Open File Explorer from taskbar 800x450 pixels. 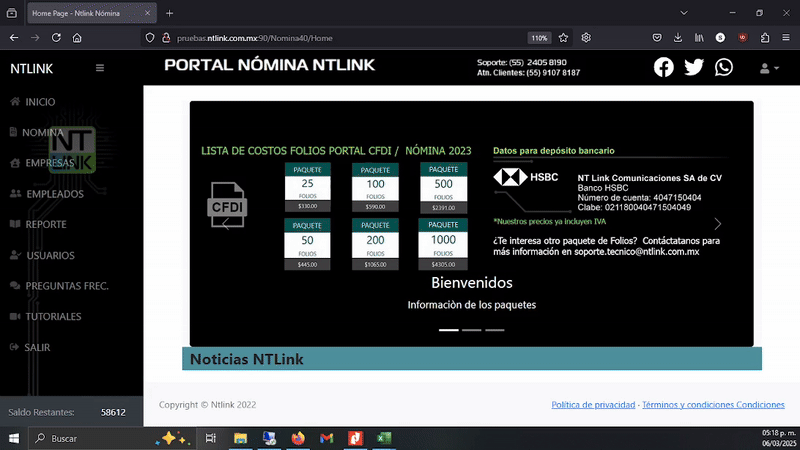coord(240,438)
